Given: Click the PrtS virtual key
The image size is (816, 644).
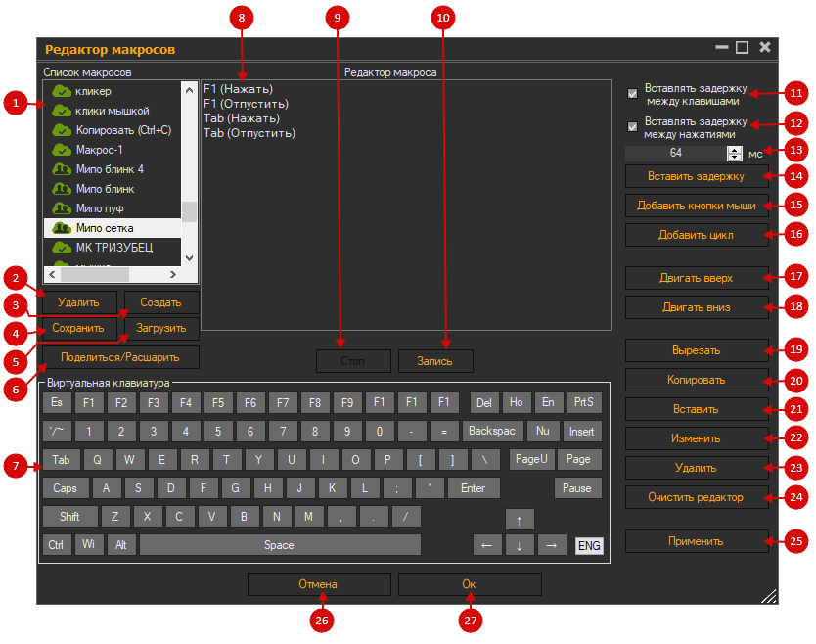Looking at the screenshot, I should coord(584,402).
